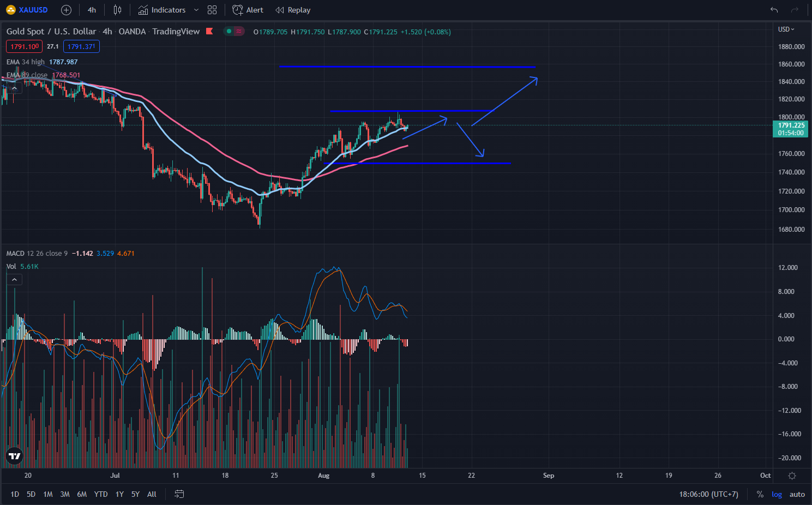Open the candlestick chart style selector
The height and width of the screenshot is (505, 812).
coord(117,10)
